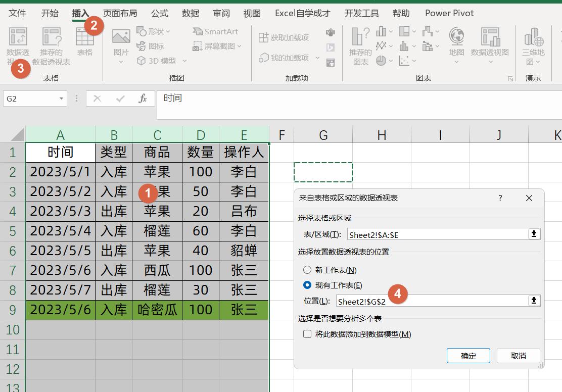Select the 现有工作表 radio button
Screen dimensions: 562x392
(x=307, y=284)
